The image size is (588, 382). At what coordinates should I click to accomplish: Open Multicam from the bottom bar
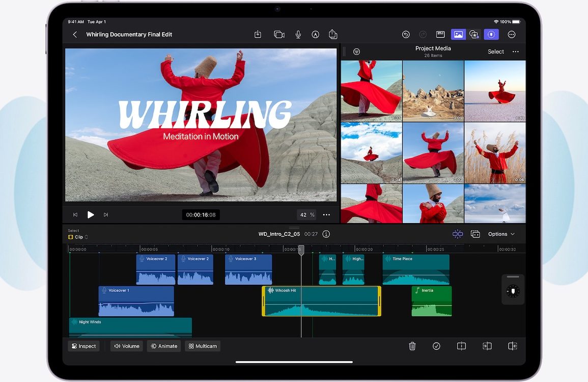[x=203, y=346]
